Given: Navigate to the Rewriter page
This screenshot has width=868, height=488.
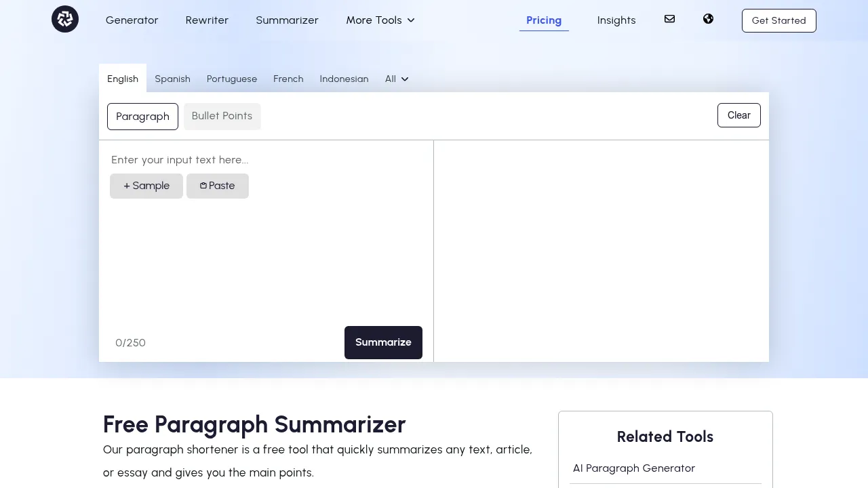Looking at the screenshot, I should 207,20.
